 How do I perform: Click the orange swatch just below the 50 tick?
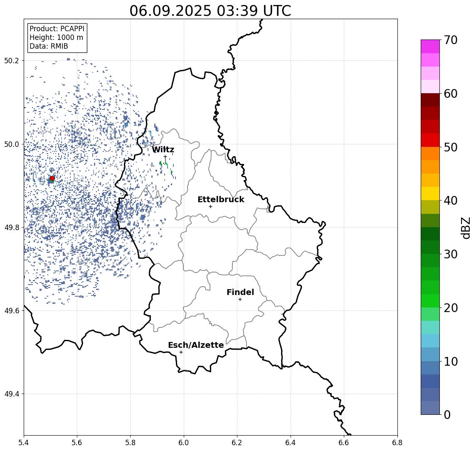[x=430, y=154]
